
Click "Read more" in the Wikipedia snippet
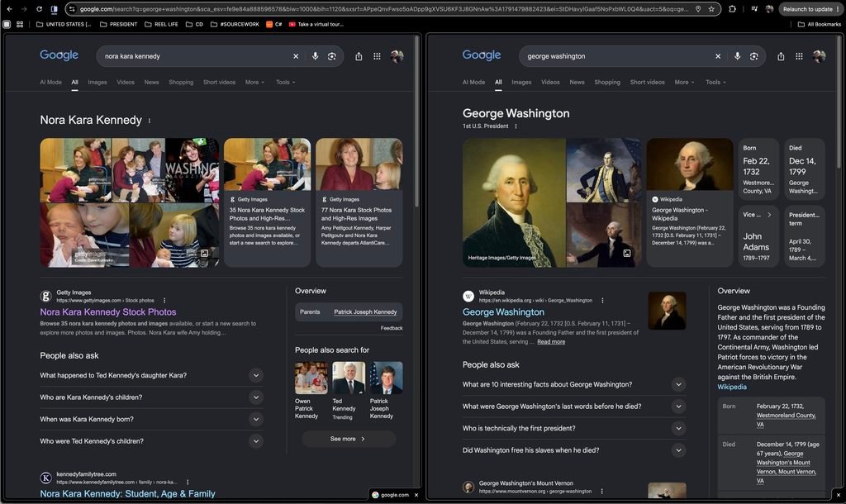point(551,342)
